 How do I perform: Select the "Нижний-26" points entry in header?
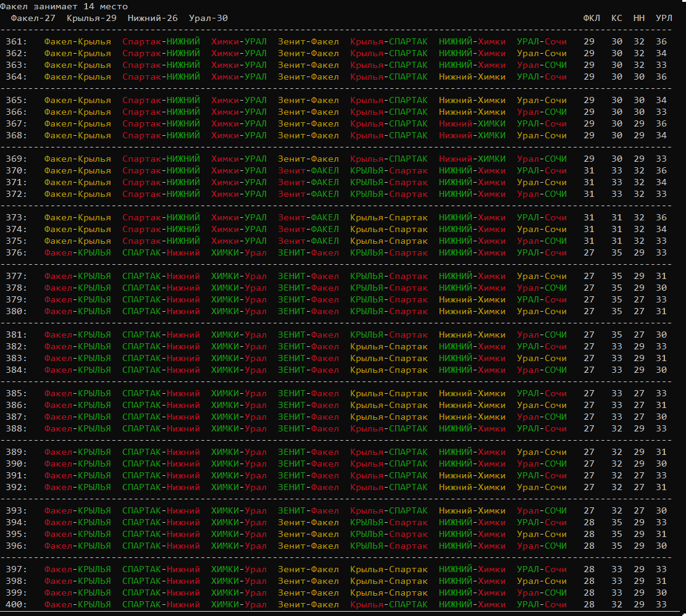pos(153,19)
